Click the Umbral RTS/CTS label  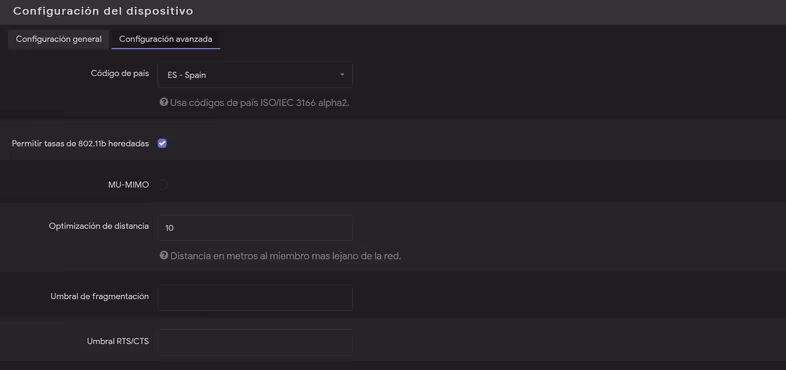(x=118, y=341)
